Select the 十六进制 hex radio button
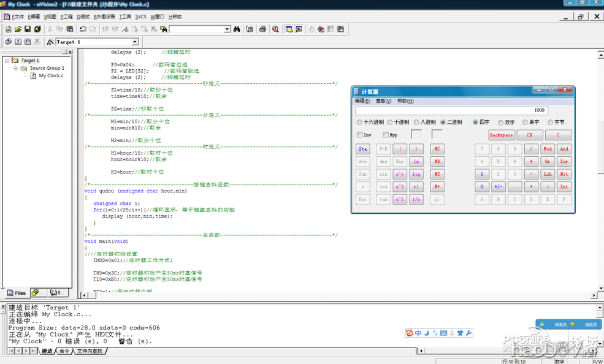The width and height of the screenshot is (604, 364). (360, 122)
